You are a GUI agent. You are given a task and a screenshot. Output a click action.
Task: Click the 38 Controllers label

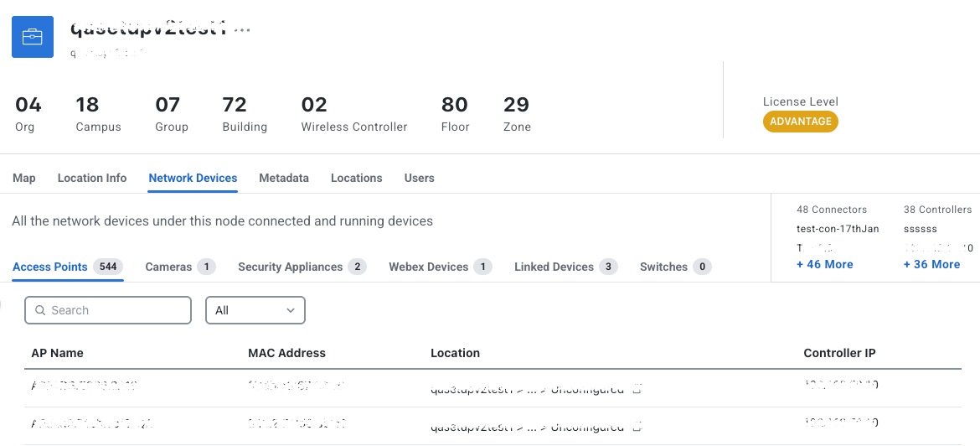937,210
